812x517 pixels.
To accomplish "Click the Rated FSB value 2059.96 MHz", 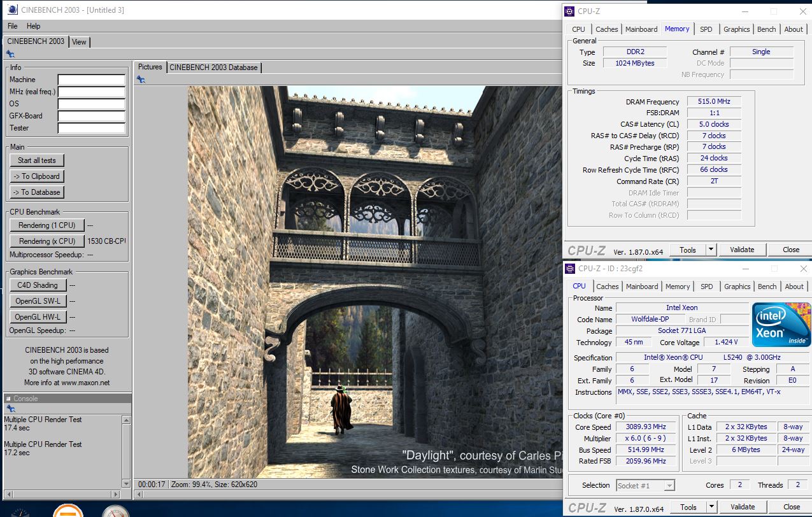I will pyautogui.click(x=646, y=461).
